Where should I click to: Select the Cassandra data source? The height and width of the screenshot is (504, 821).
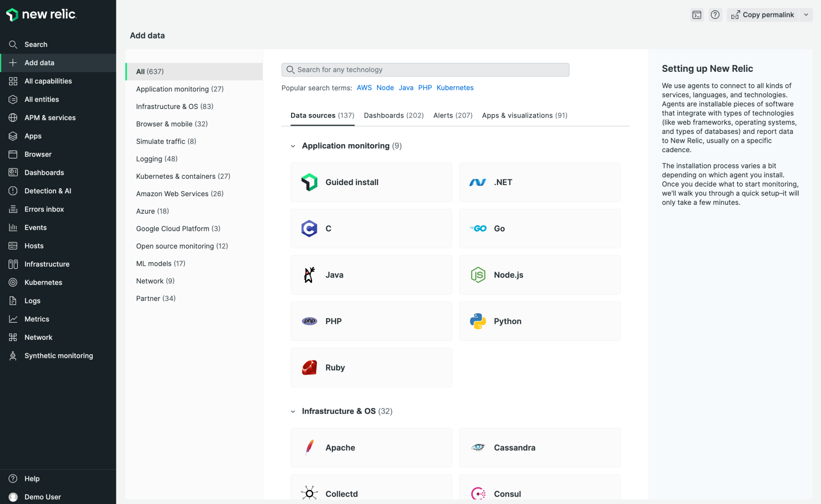(539, 448)
